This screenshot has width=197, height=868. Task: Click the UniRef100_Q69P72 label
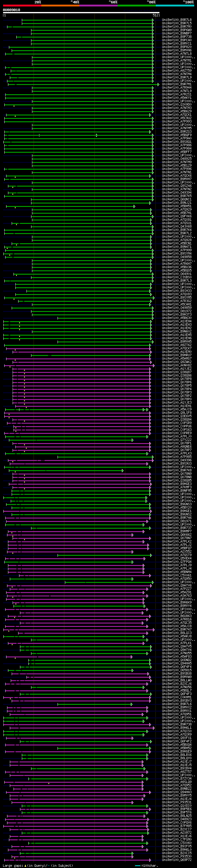177,860
